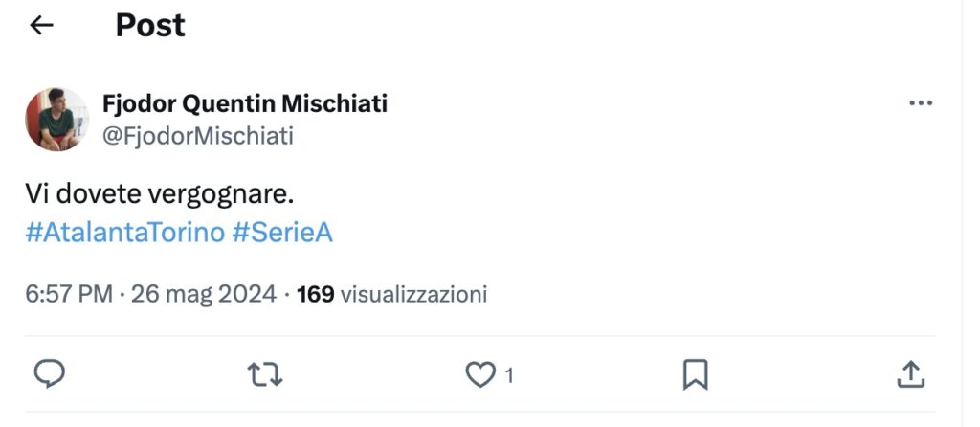Share the post via upload arrow icon
The height and width of the screenshot is (427, 980).
point(910,374)
